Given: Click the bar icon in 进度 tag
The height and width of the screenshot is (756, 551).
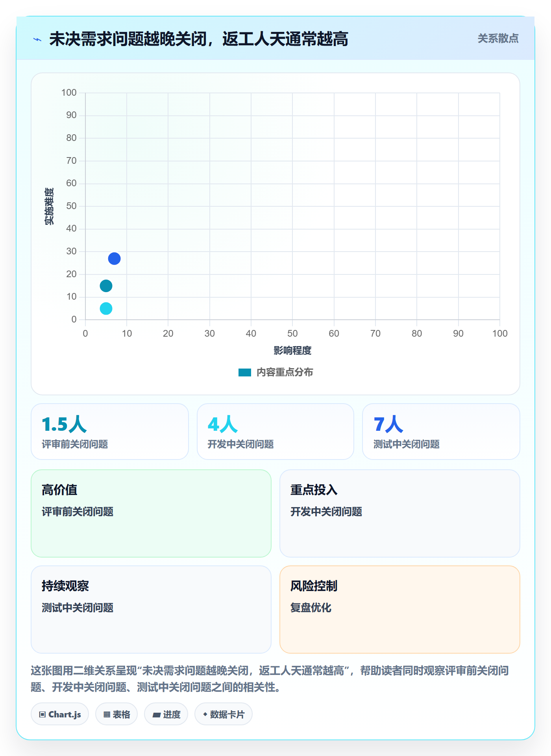Looking at the screenshot, I should click(156, 715).
